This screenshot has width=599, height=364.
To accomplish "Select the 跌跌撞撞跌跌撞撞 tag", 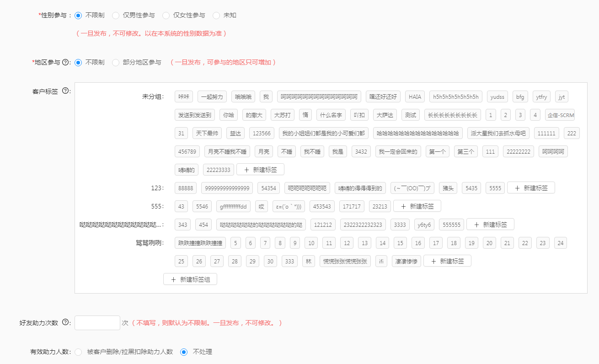I will [x=200, y=243].
